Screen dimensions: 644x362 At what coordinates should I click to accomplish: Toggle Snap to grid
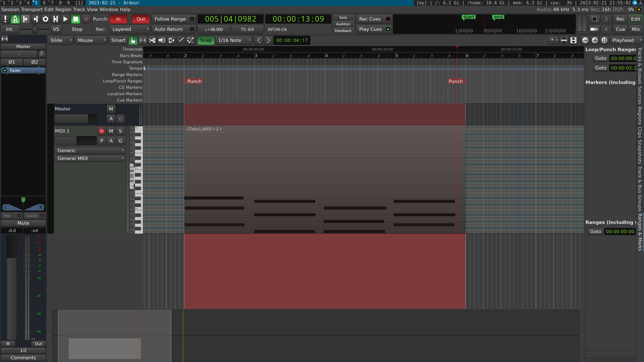coord(205,40)
